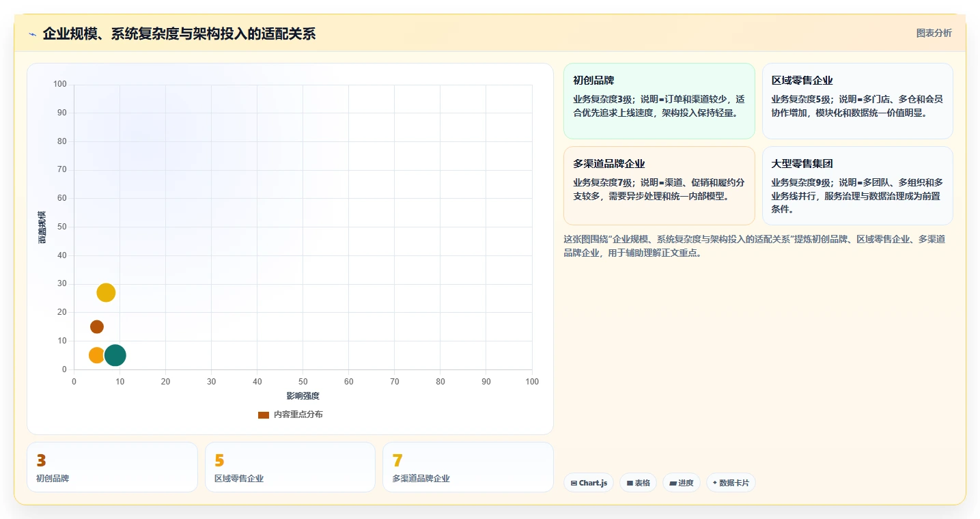980x519 pixels.
Task: Click the y-axis label 100
Action: click(60, 84)
